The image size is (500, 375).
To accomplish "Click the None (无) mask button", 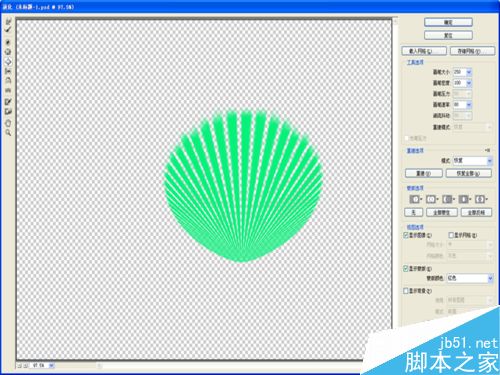I will click(x=413, y=212).
